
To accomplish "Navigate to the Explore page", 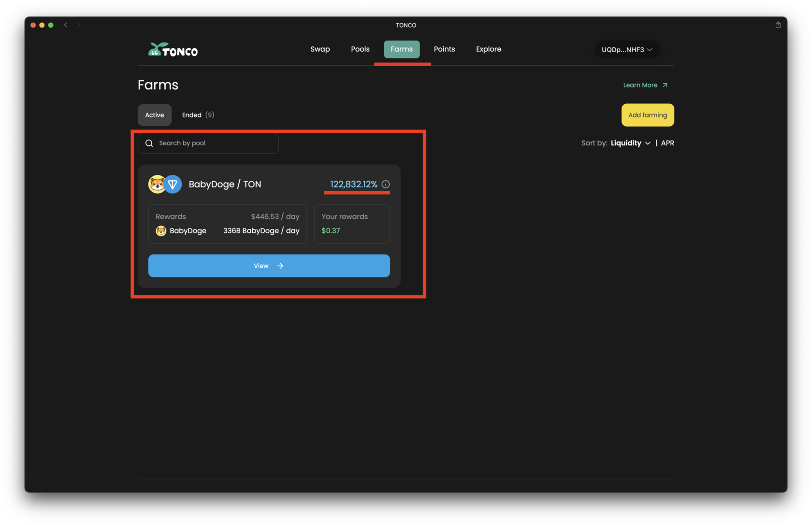I will coord(488,49).
